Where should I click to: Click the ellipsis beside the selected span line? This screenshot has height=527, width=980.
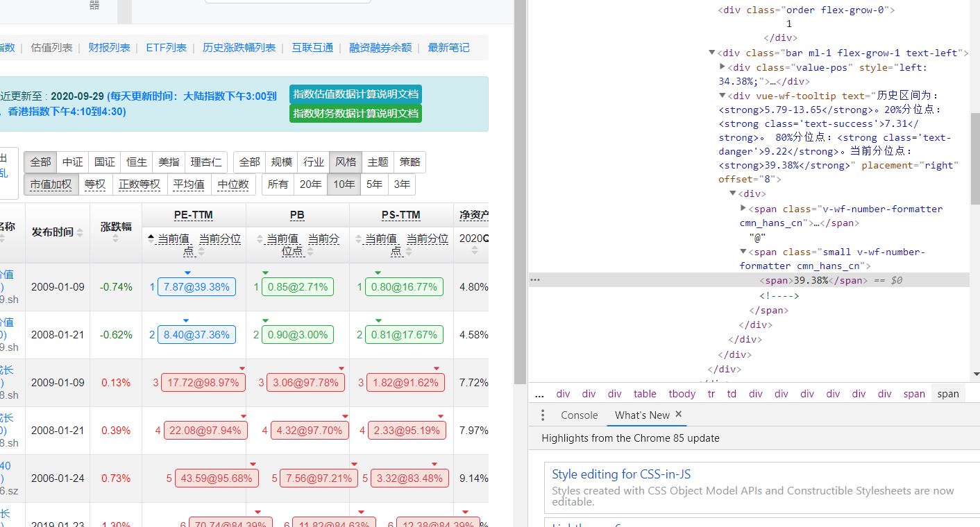click(534, 280)
